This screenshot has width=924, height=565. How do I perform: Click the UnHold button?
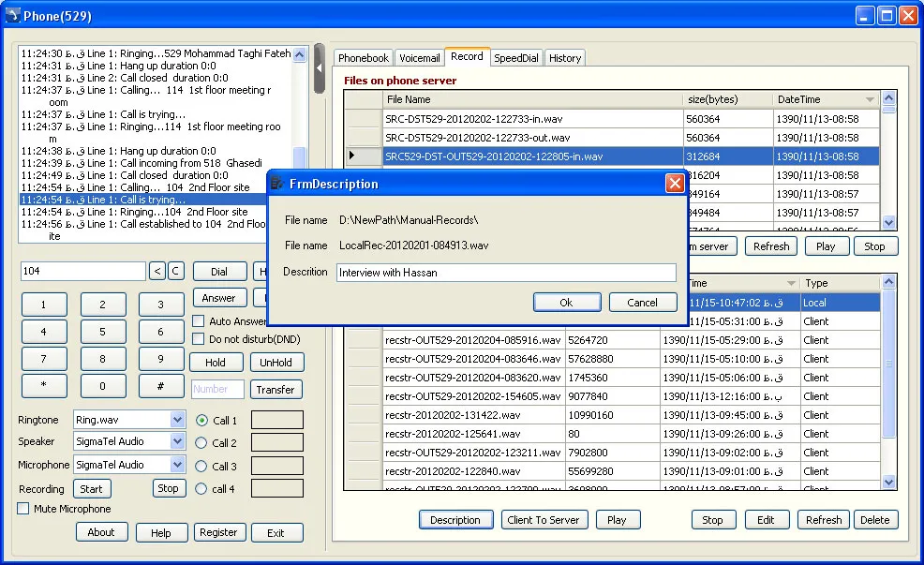(x=276, y=363)
